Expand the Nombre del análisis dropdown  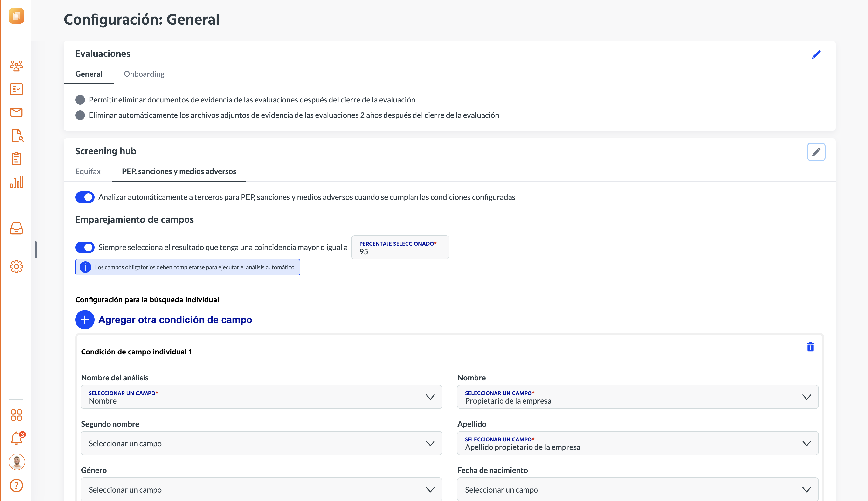pos(261,397)
